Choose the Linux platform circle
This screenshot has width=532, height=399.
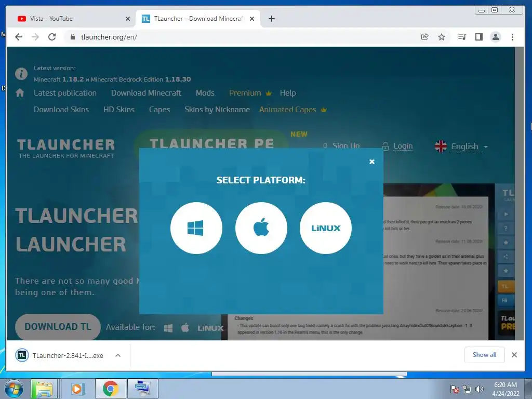click(x=326, y=228)
